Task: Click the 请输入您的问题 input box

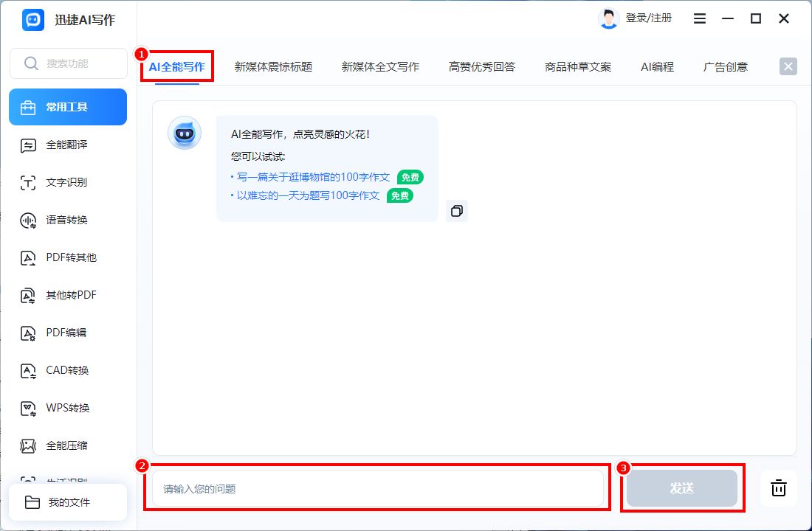Action: click(x=378, y=488)
